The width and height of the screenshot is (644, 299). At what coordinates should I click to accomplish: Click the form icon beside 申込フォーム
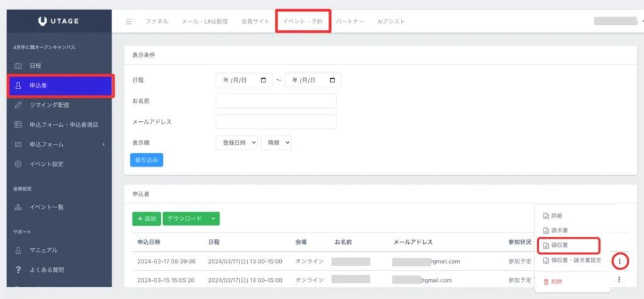coord(18,144)
